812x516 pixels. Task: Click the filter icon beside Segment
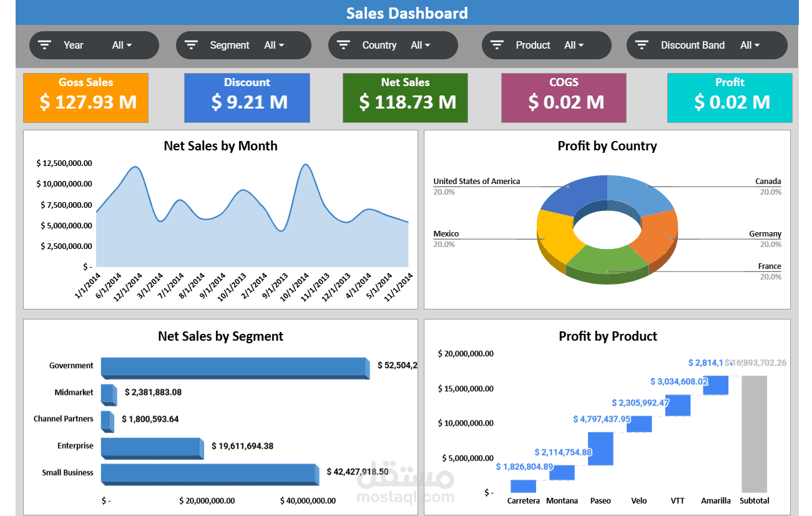click(x=191, y=45)
